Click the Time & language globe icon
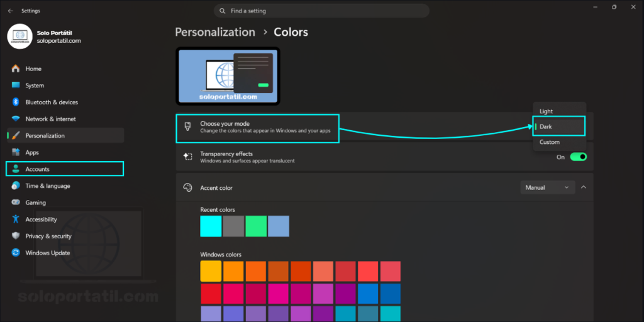The image size is (644, 322). pyautogui.click(x=16, y=186)
